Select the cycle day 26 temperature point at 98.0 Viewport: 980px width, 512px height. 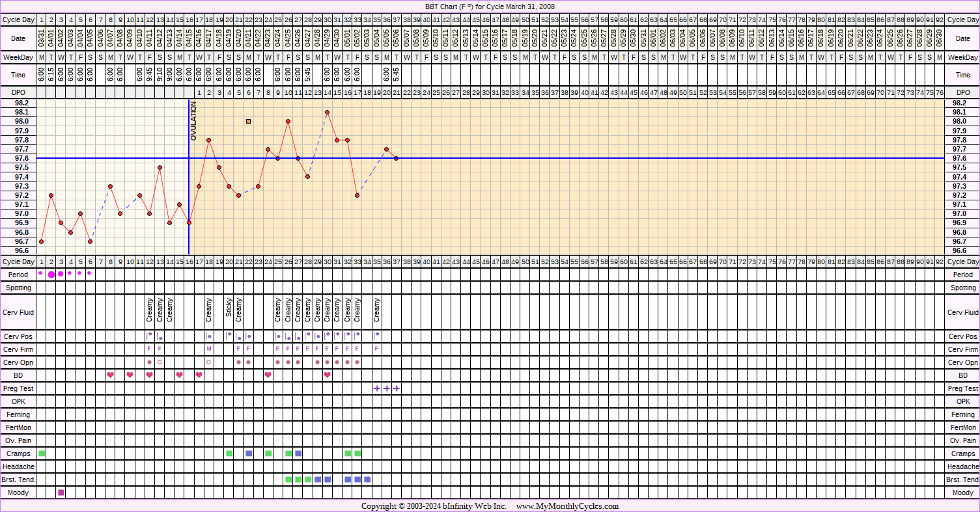pos(288,121)
